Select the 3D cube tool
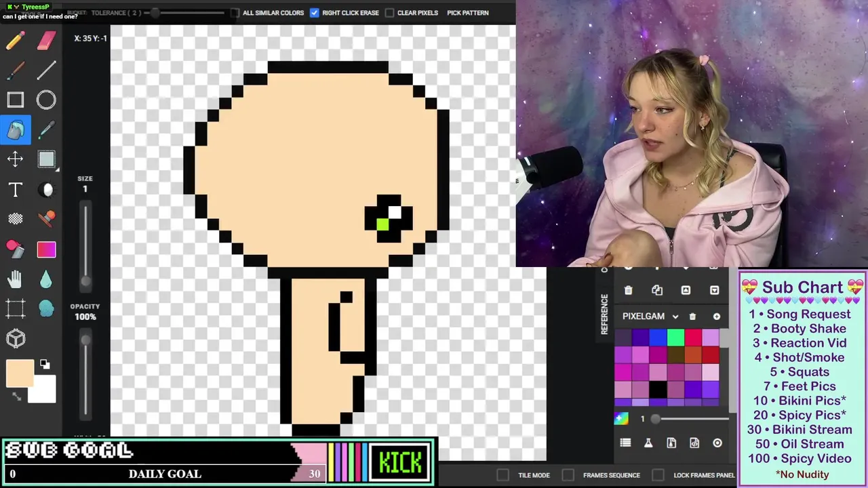The image size is (868, 488). [15, 338]
